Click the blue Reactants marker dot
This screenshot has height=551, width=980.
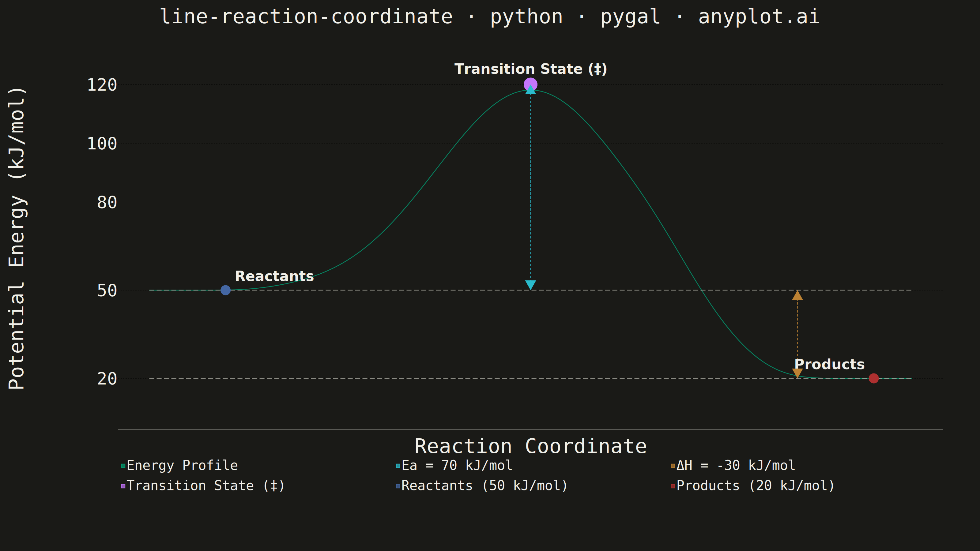[225, 290]
